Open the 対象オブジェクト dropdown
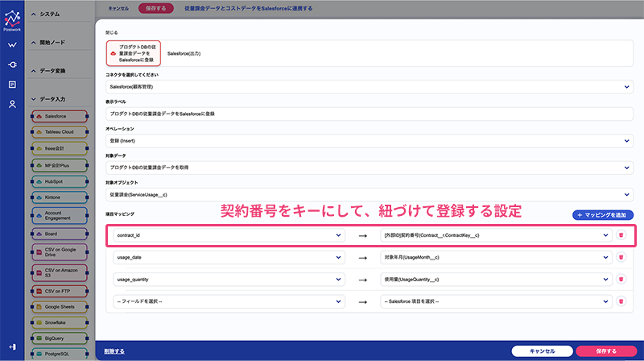644x361 pixels. pos(369,195)
